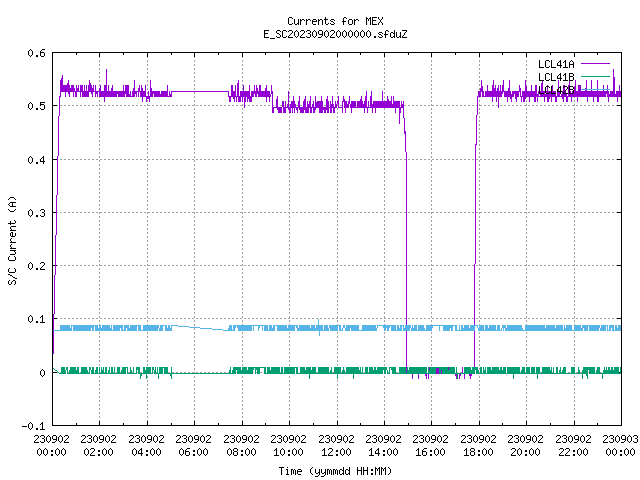The width and height of the screenshot is (640, 480).
Task: Click x-axis tick 230902 06:00
Action: click(x=194, y=445)
